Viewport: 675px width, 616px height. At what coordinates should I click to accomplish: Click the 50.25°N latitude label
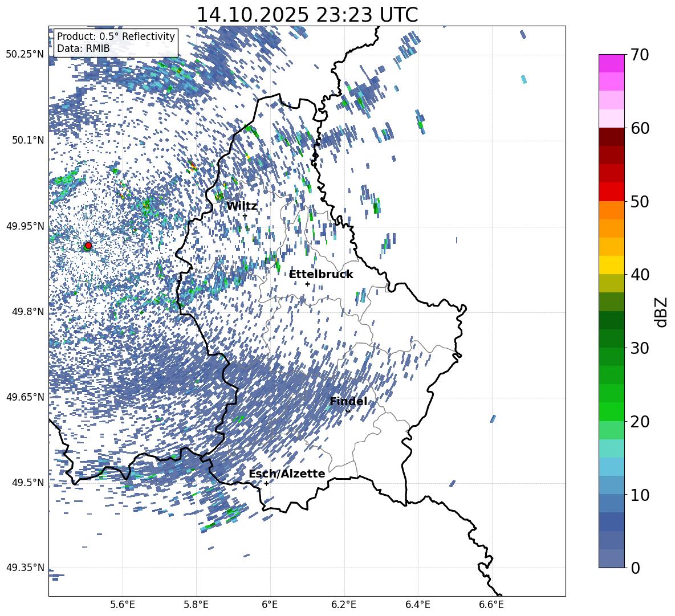(25, 55)
